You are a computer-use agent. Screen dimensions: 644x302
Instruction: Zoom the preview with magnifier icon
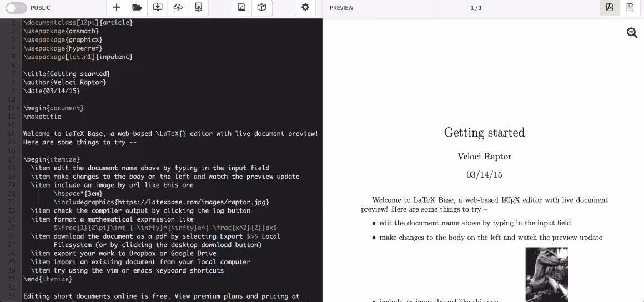tap(632, 33)
